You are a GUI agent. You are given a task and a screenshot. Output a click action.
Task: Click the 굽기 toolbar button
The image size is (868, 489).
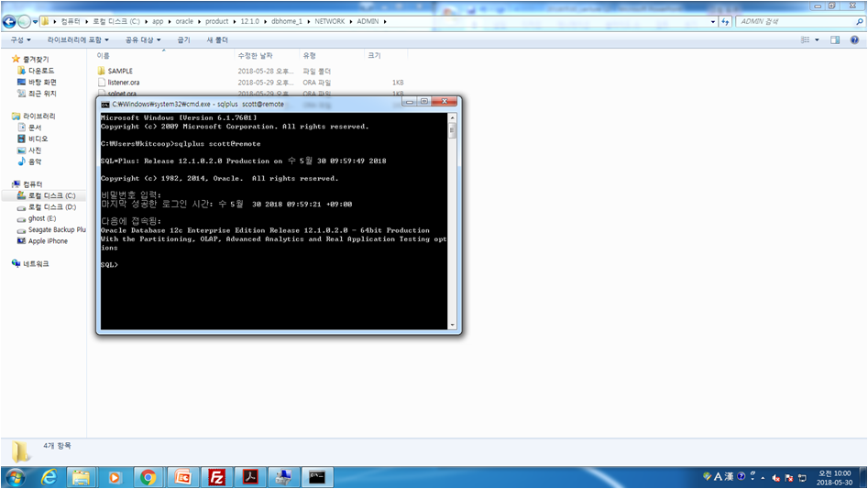(x=183, y=39)
